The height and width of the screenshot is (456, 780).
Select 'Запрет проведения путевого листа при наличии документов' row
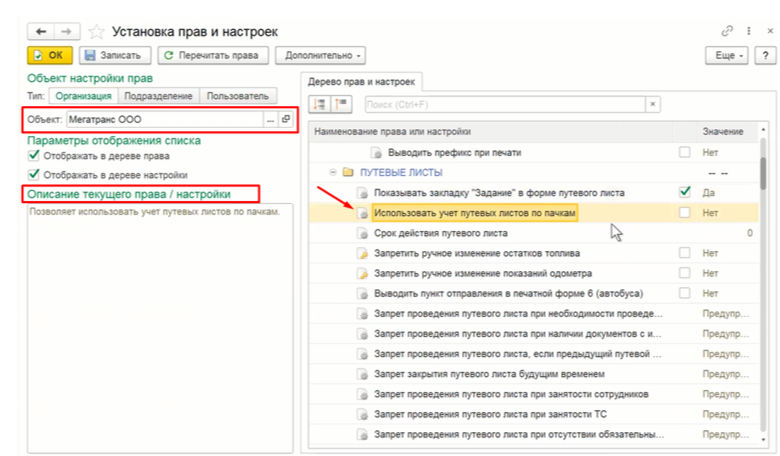point(534,334)
